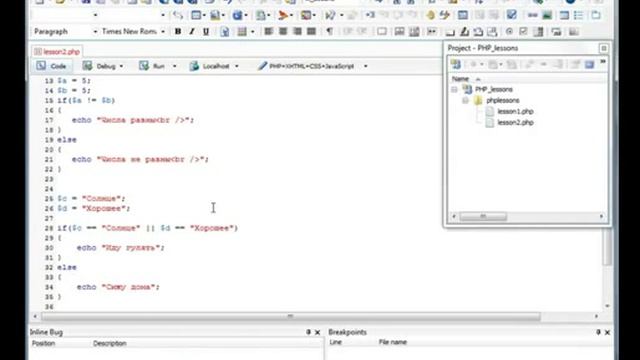Toggle underline formatting

[x=206, y=31]
